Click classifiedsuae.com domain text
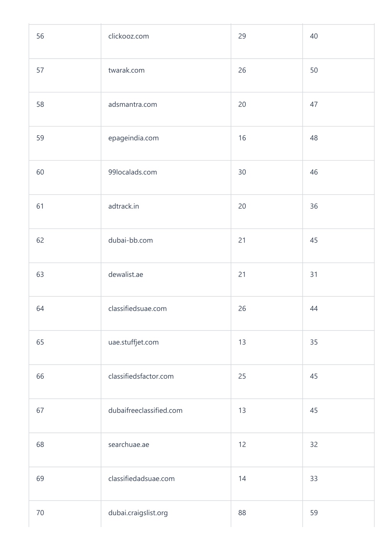392x555 pixels. point(137,309)
